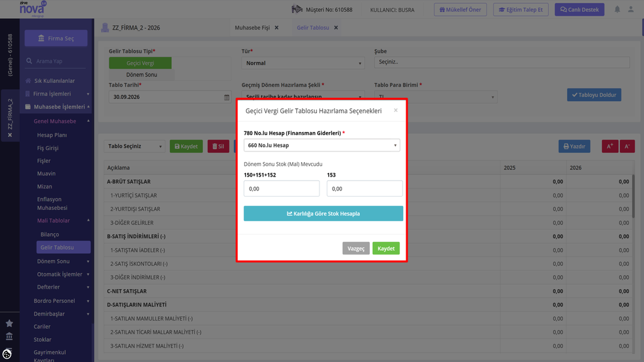This screenshot has width=644, height=362.
Task: Click the Firma Seç button
Action: pyautogui.click(x=56, y=38)
